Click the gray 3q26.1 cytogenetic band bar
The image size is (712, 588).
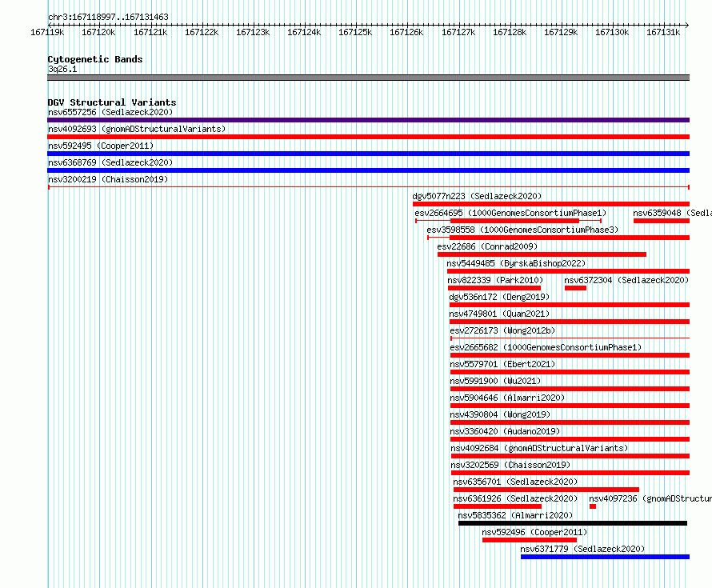point(368,78)
